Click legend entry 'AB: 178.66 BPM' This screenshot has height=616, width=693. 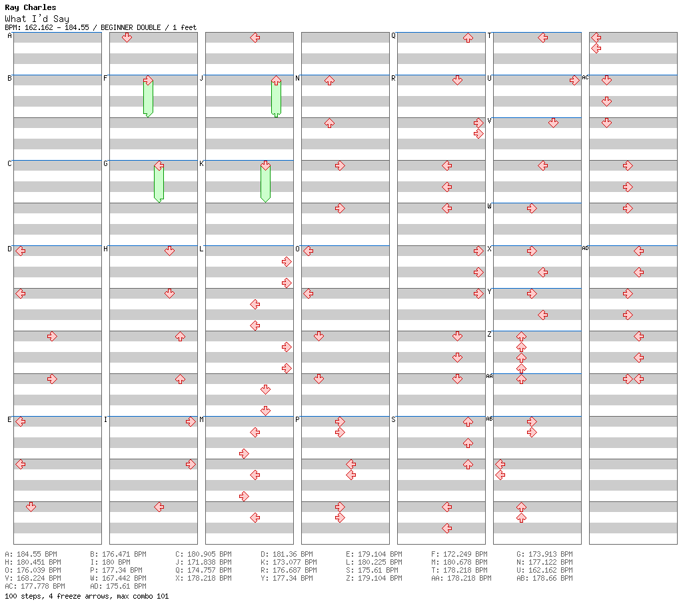coord(544,578)
